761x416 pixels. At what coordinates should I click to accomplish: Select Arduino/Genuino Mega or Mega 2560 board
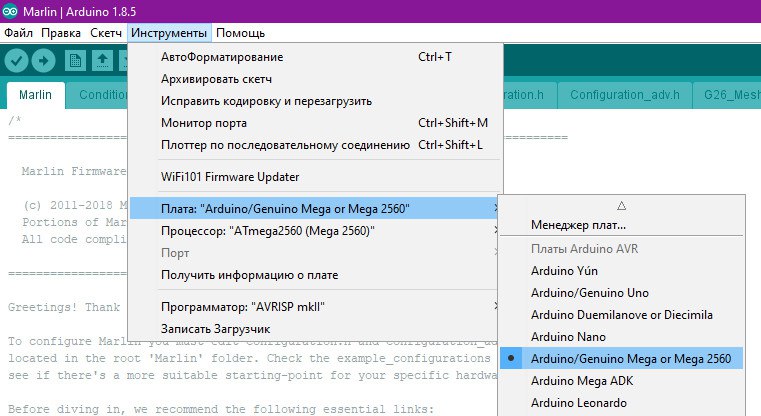[621, 359]
